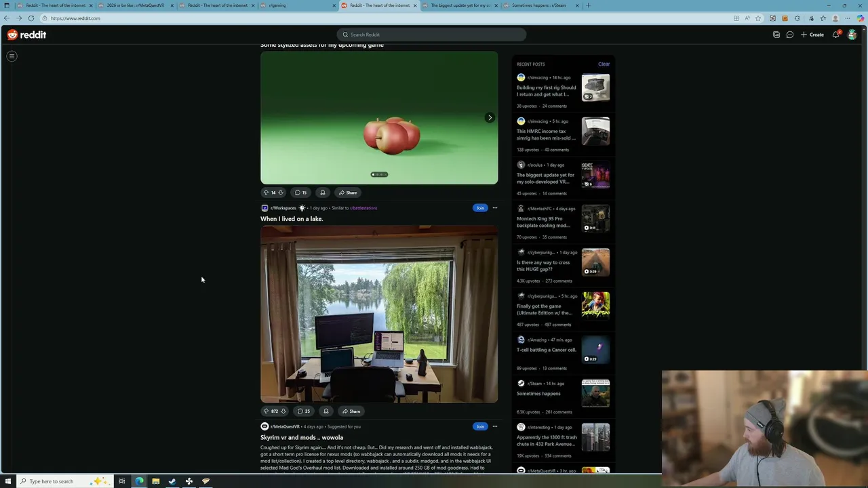Open the fan-shaped app on taskbar
Viewport: 868px width, 488px height.
tap(189, 481)
